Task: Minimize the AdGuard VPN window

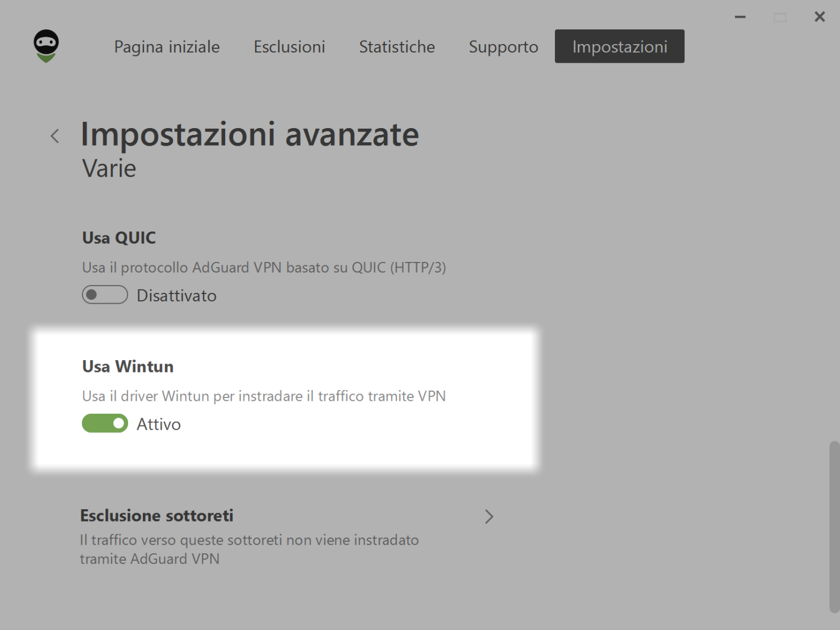Action: 740,17
